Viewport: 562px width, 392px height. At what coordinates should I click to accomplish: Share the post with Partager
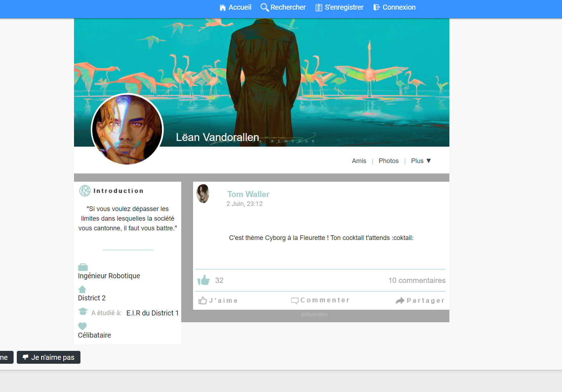(420, 300)
